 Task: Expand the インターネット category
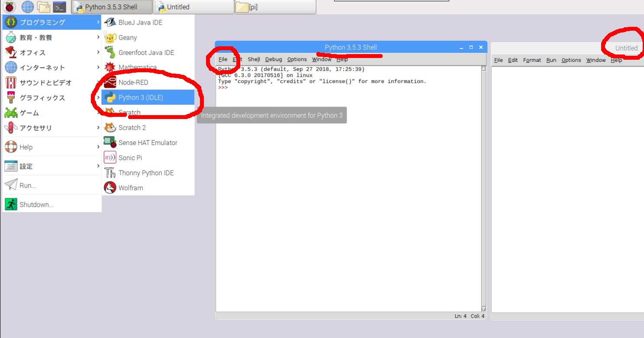[x=42, y=68]
